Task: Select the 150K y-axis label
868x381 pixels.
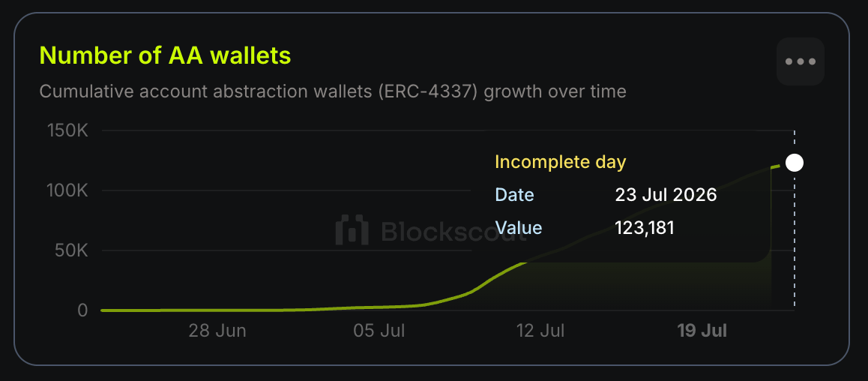Action: (x=68, y=131)
